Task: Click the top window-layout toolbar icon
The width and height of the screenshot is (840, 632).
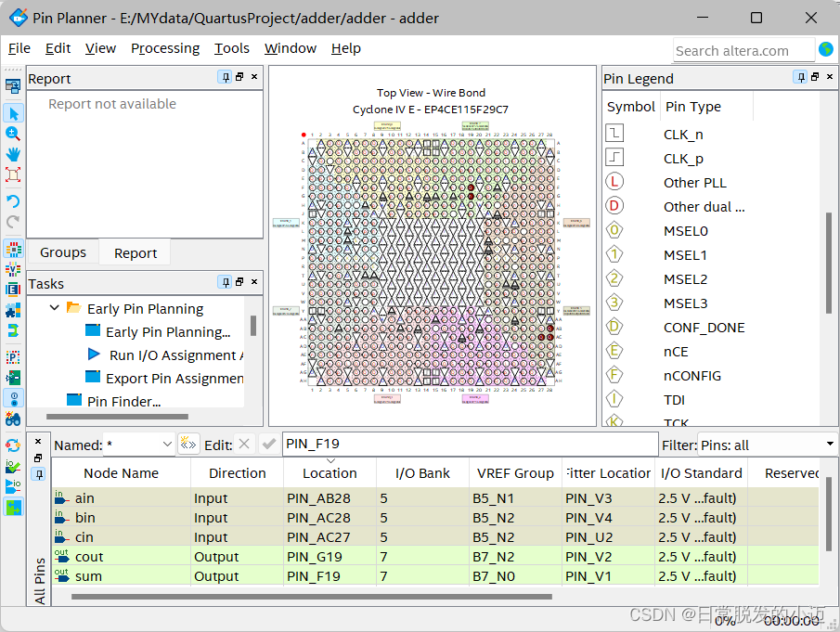Action: (x=13, y=85)
